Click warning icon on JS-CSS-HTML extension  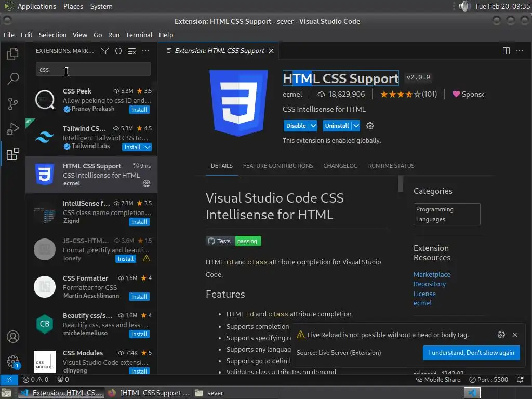(x=146, y=259)
